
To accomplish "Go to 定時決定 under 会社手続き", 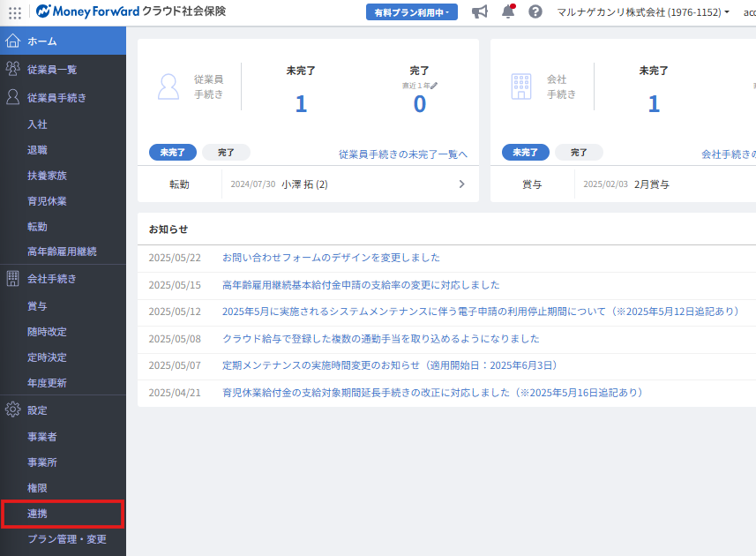I will pyautogui.click(x=47, y=357).
